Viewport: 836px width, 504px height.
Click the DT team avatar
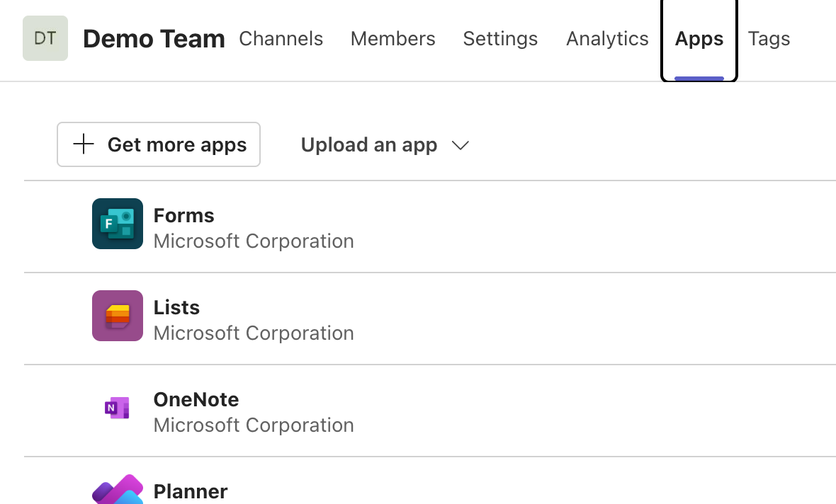click(45, 38)
